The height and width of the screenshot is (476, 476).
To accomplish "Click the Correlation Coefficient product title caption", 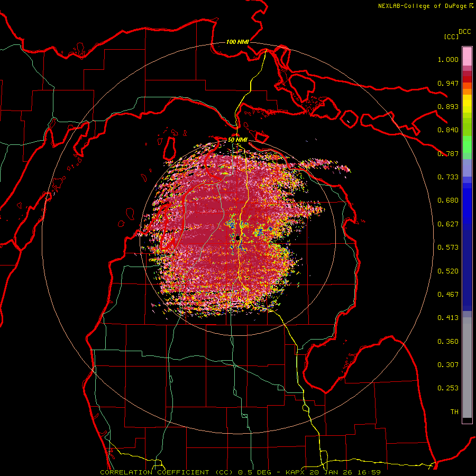I will [240, 472].
